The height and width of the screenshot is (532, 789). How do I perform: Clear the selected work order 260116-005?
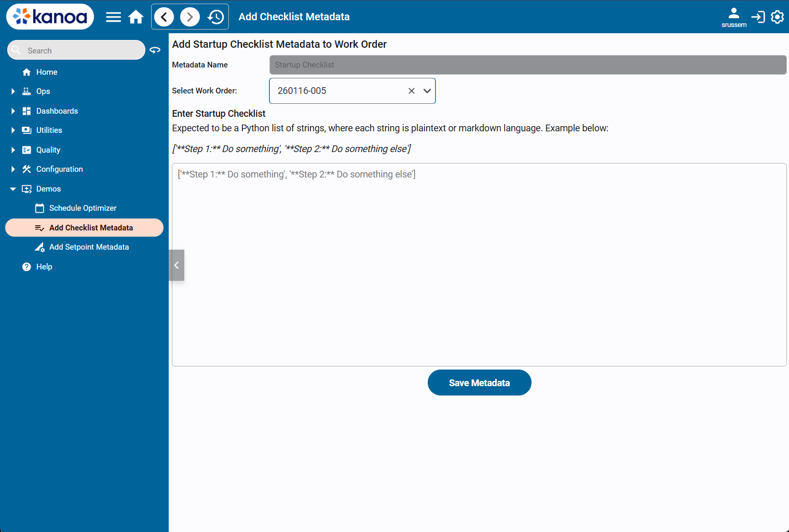coord(411,91)
